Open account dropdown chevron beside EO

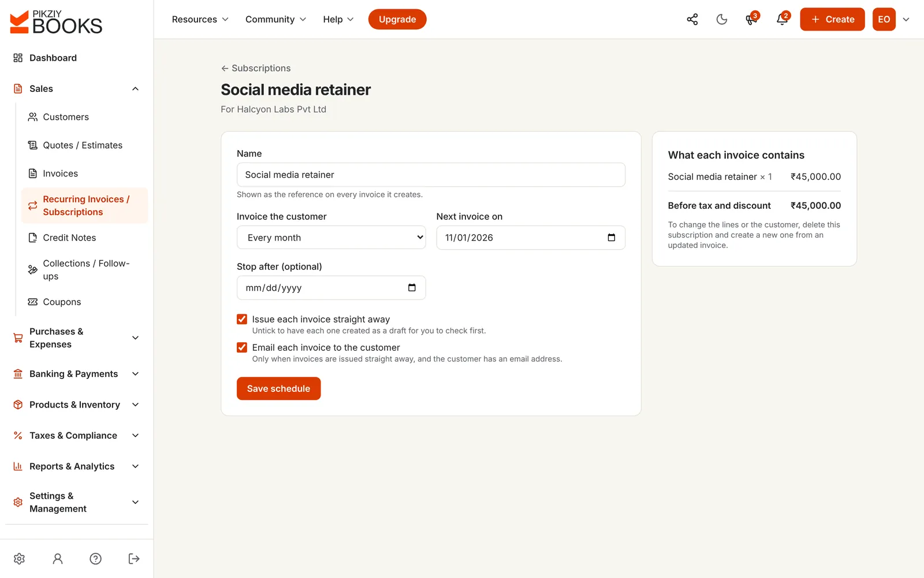coord(906,19)
